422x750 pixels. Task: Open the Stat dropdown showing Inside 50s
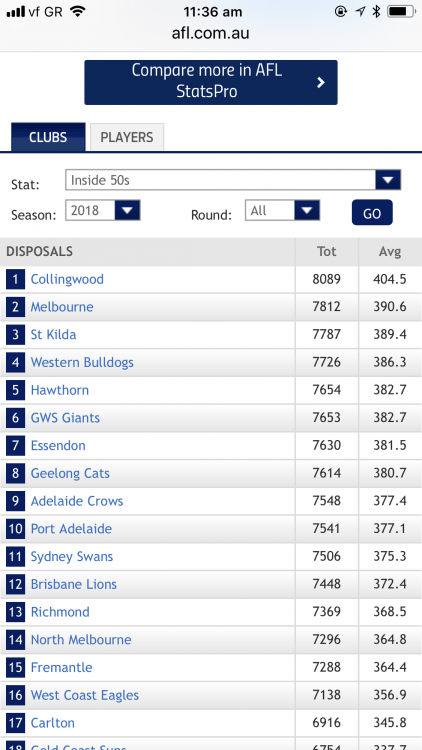[233, 180]
